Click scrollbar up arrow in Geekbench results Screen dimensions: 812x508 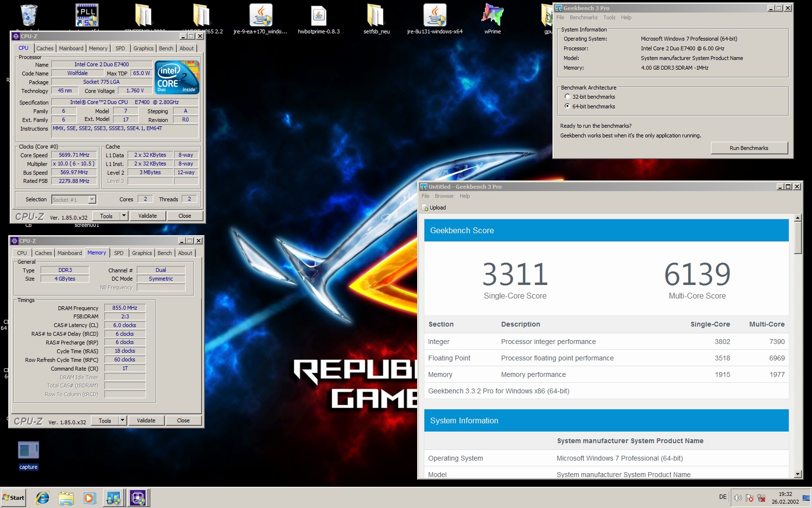(798, 218)
